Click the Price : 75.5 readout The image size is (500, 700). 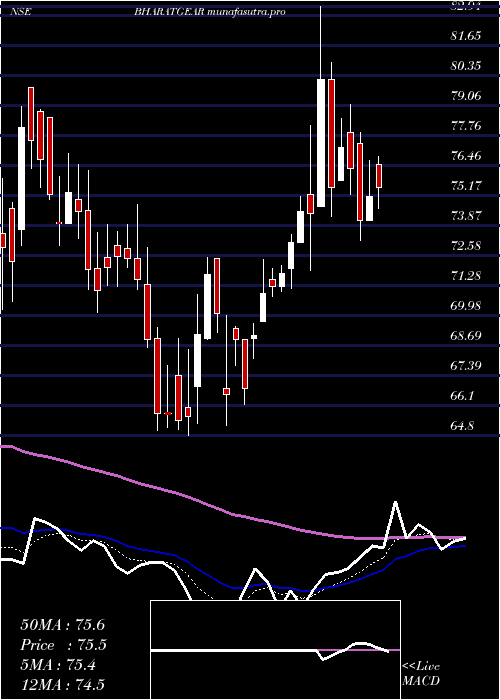point(63,645)
